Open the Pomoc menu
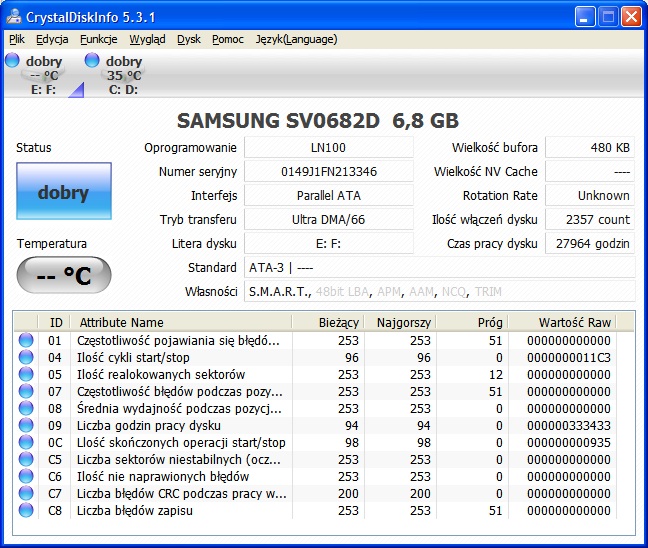This screenshot has height=548, width=648. 228,39
